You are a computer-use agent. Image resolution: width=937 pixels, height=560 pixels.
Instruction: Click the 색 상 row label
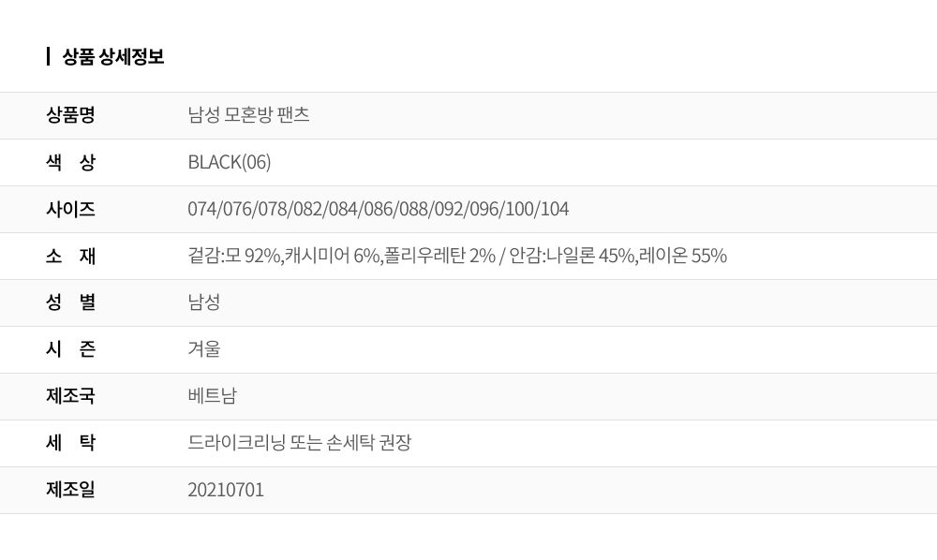[x=70, y=162]
